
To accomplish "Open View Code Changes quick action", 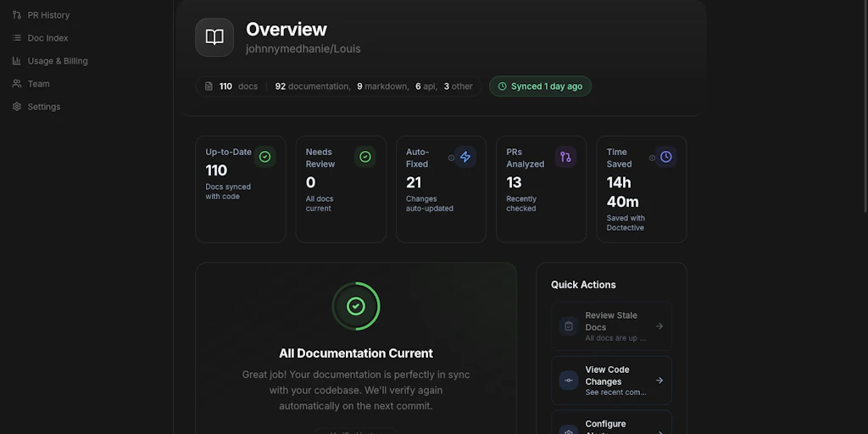I will [x=611, y=381].
